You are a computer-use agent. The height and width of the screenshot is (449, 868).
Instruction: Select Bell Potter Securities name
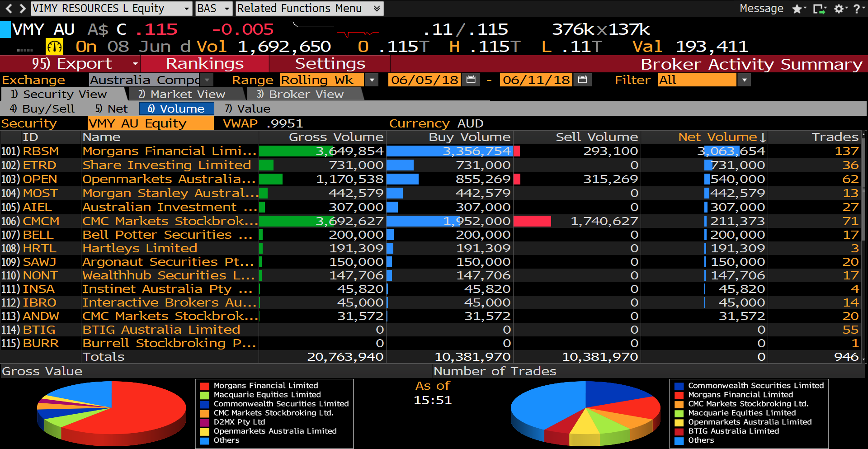tap(167, 235)
